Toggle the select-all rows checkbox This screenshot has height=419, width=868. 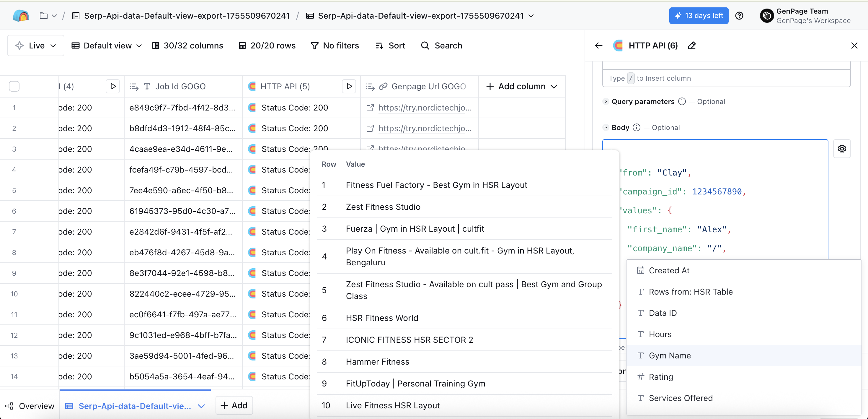click(x=14, y=86)
